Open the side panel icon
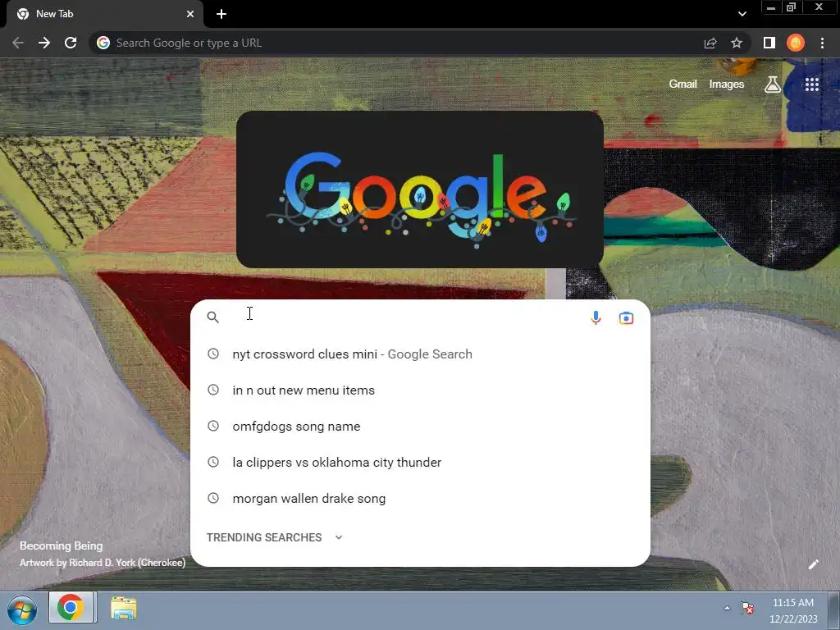The width and height of the screenshot is (840, 630). 769,43
